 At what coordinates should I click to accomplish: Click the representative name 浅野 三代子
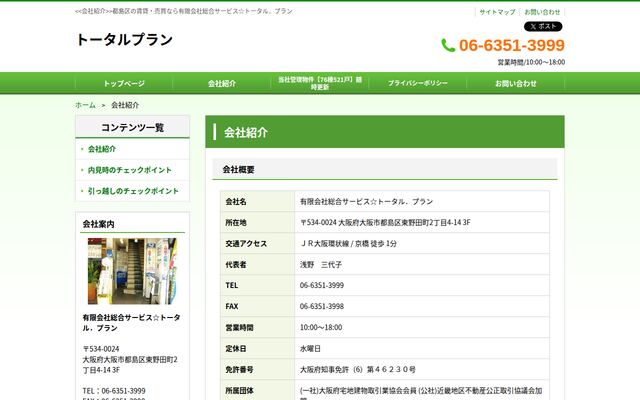[321, 264]
